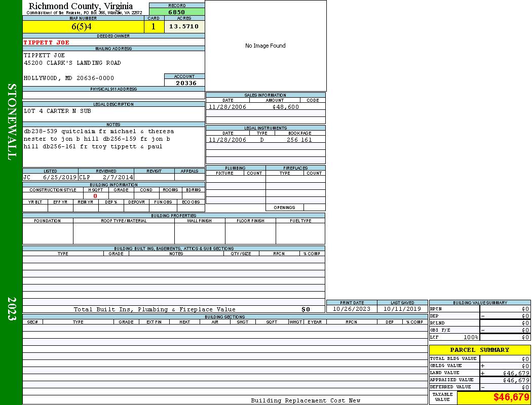This screenshot has height=405, width=532.
Task: Click the acres value 13.5710
Action: 184,27
